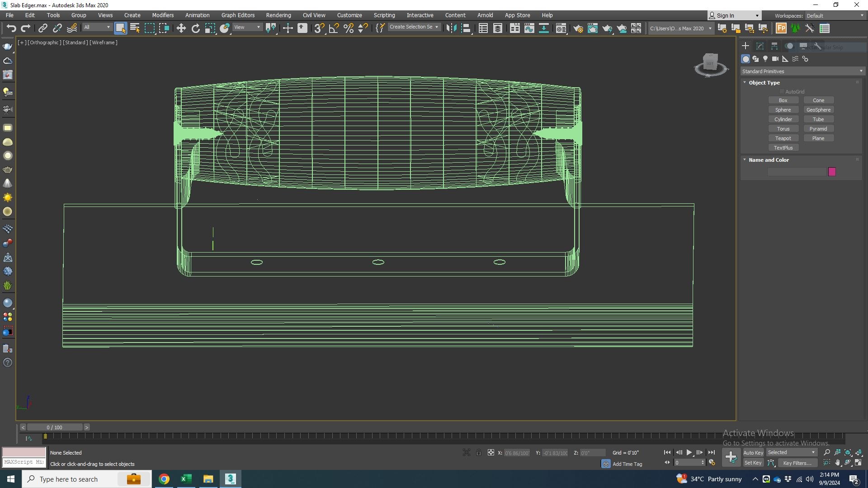Open the Hierarchy panel tab

click(x=774, y=46)
